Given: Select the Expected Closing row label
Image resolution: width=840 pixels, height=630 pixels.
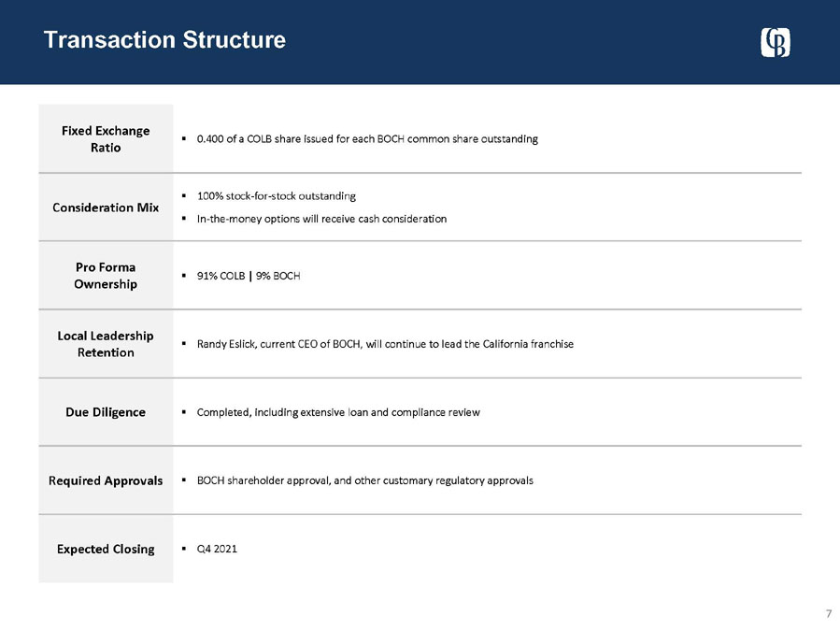Looking at the screenshot, I should tap(106, 548).
